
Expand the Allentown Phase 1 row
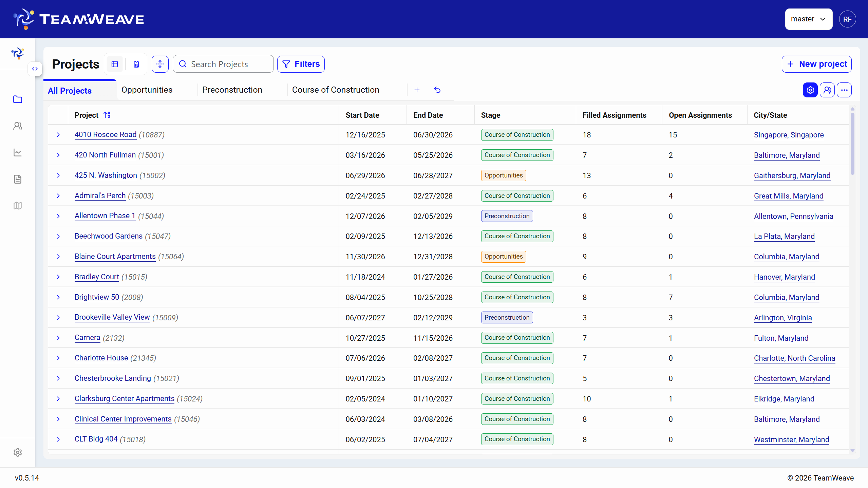tap(58, 216)
